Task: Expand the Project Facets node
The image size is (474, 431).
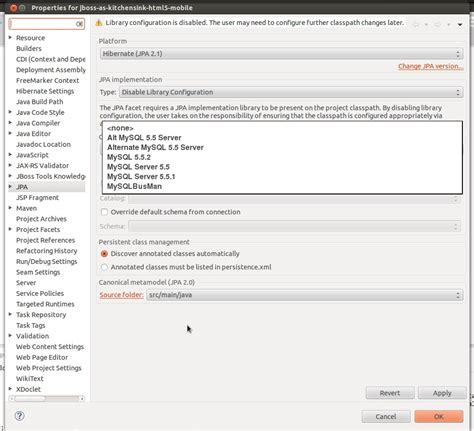Action: click(10, 229)
